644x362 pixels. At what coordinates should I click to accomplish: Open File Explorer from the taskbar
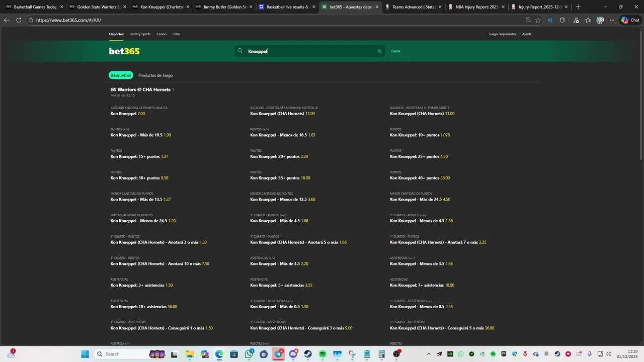(190, 354)
